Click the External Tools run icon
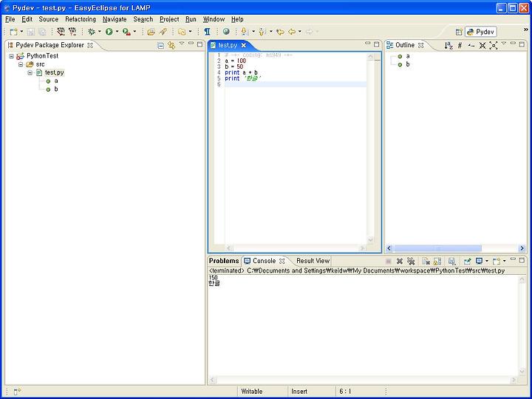Screen dimensions: 532x399 click(x=126, y=32)
